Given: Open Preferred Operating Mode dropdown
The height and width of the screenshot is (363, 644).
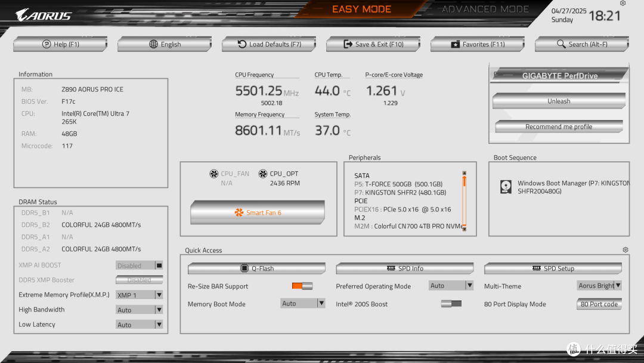Looking at the screenshot, I should pyautogui.click(x=451, y=285).
